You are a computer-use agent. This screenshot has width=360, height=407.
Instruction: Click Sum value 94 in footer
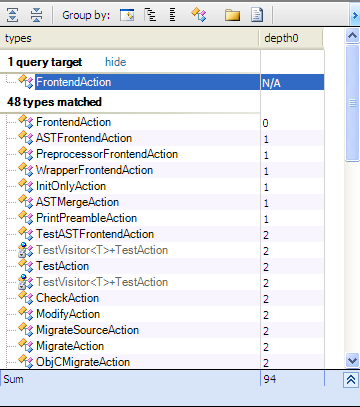pos(270,379)
